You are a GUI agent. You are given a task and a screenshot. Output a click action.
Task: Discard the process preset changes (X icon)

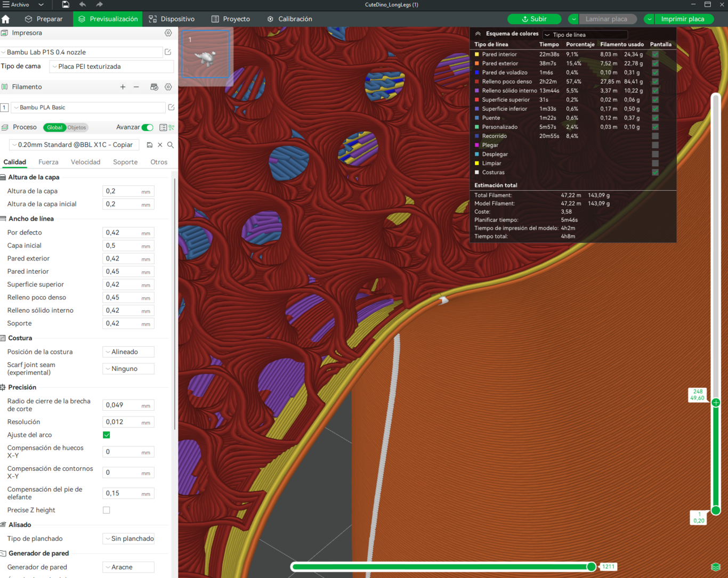pos(160,145)
